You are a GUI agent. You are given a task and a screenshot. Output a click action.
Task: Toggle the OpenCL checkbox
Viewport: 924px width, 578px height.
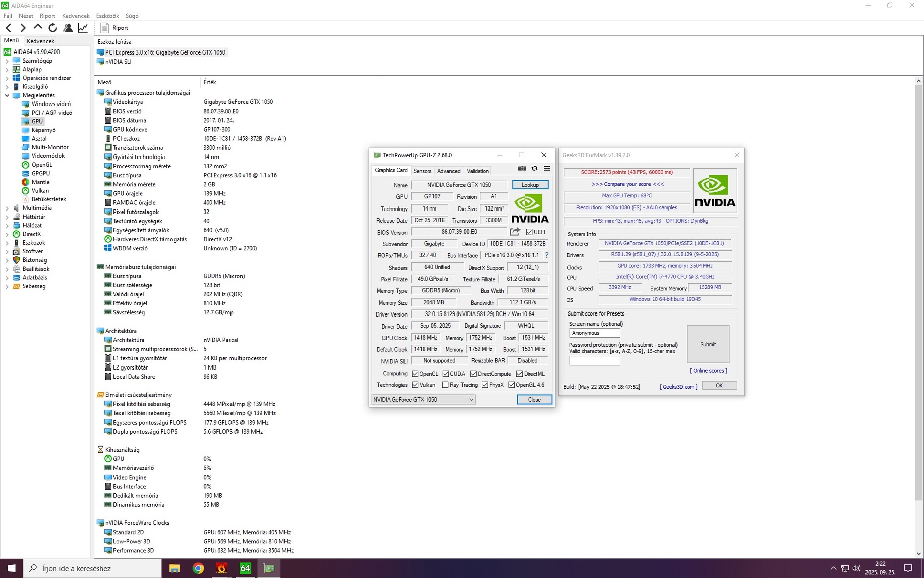[415, 374]
